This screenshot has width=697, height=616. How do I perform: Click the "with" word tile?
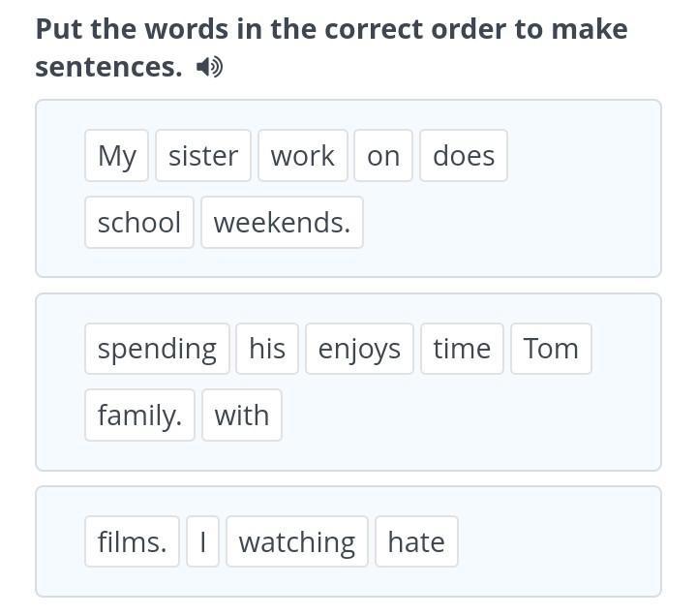point(242,416)
